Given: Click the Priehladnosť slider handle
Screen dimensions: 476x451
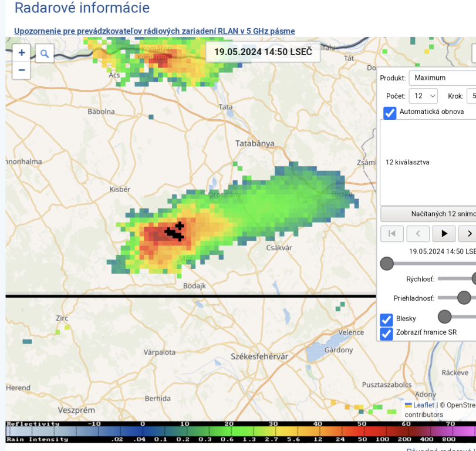Looking at the screenshot, I should 464,298.
